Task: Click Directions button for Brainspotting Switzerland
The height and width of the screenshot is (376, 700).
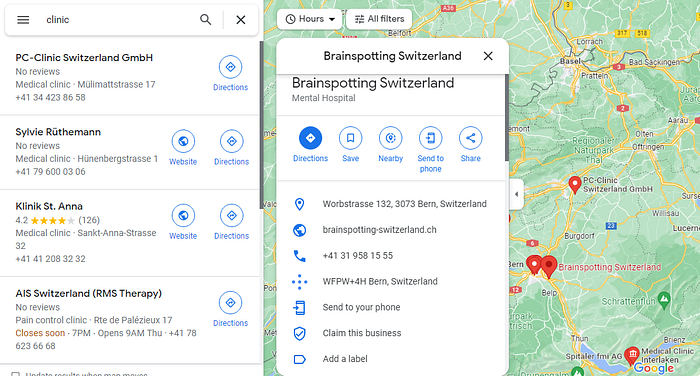Action: [310, 144]
